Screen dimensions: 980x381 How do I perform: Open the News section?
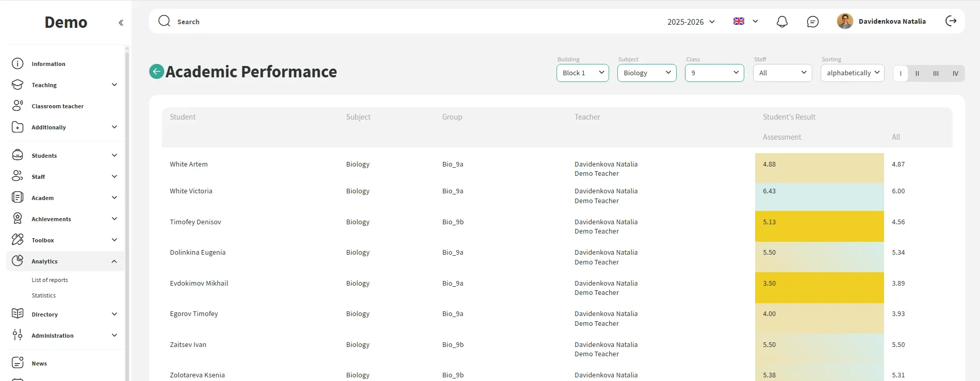pyautogui.click(x=39, y=363)
